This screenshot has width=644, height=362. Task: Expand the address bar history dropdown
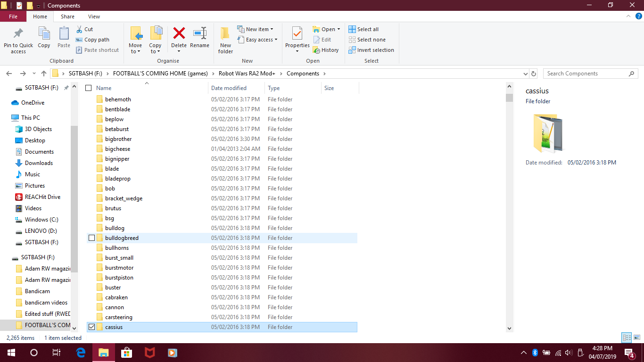[x=526, y=74]
